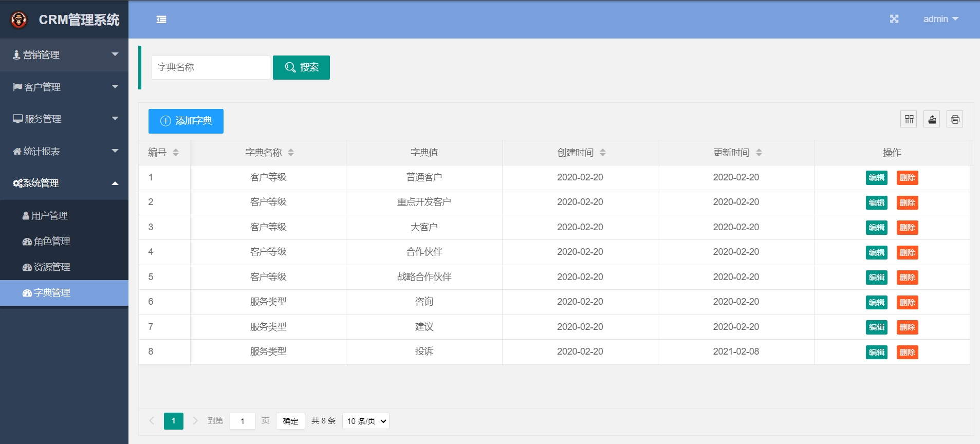The height and width of the screenshot is (444, 980).
Task: Sort by 更新时间 column arrows
Action: [759, 153]
